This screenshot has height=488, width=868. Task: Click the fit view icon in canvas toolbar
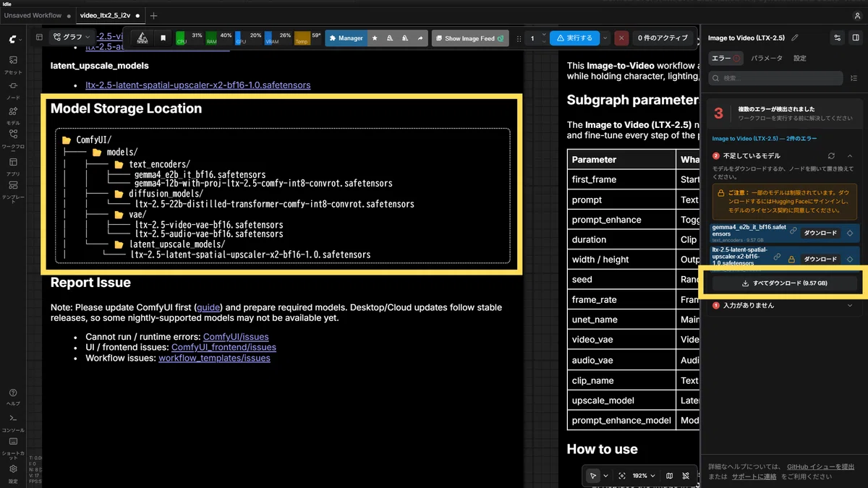(x=622, y=476)
